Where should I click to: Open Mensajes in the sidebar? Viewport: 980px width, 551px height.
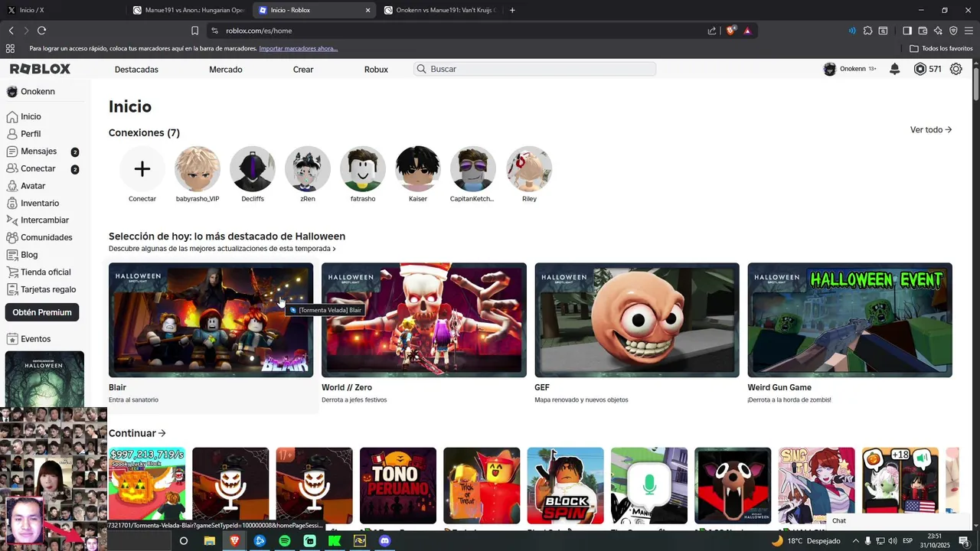click(x=42, y=152)
